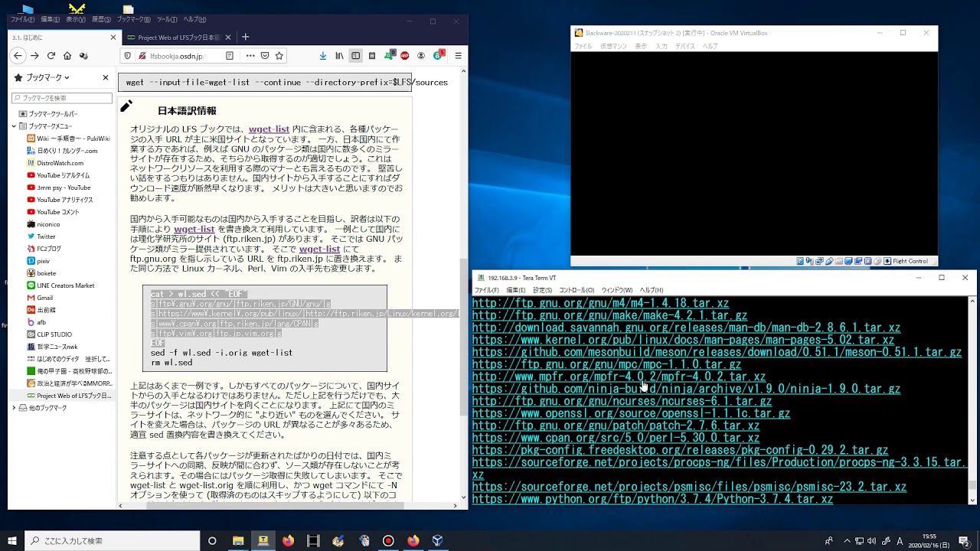Open Tera Term 設定 menu
The width and height of the screenshot is (980, 551).
coord(542,290)
